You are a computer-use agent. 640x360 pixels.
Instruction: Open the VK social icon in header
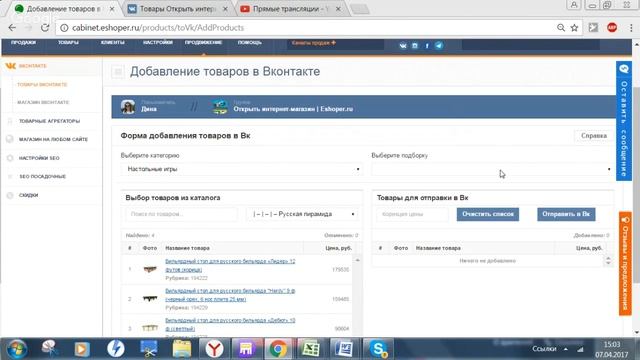403,46
